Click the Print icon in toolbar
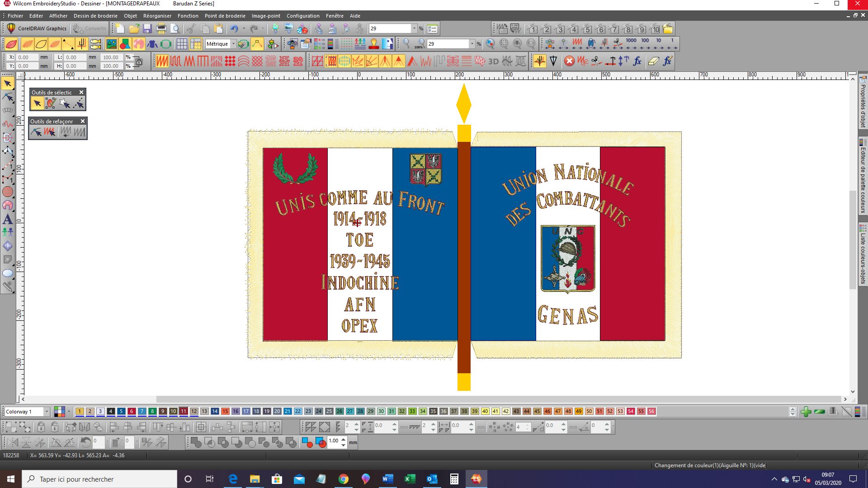The height and width of the screenshot is (488, 868). [161, 29]
